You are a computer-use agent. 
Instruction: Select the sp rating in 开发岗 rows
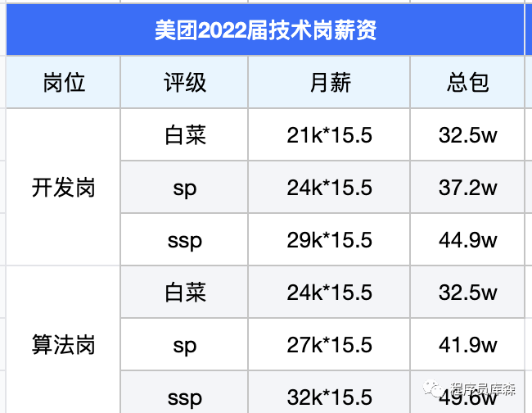click(x=185, y=188)
